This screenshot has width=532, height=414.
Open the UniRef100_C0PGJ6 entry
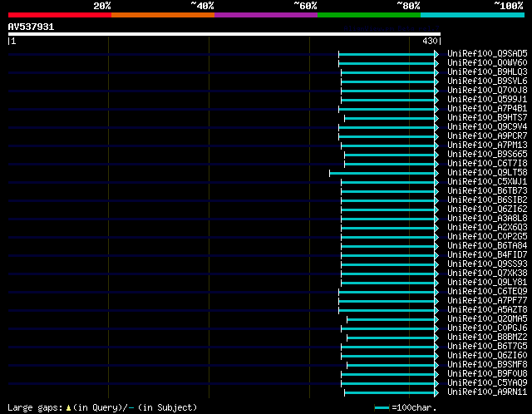[x=487, y=328]
